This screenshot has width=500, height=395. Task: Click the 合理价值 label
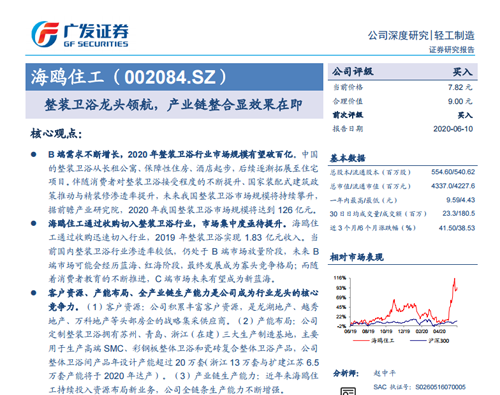(x=348, y=101)
